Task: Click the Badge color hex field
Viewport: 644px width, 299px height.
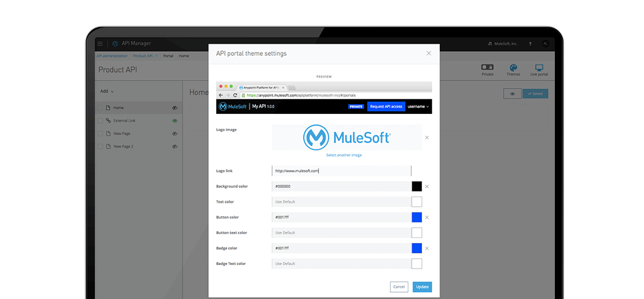Action: click(342, 248)
